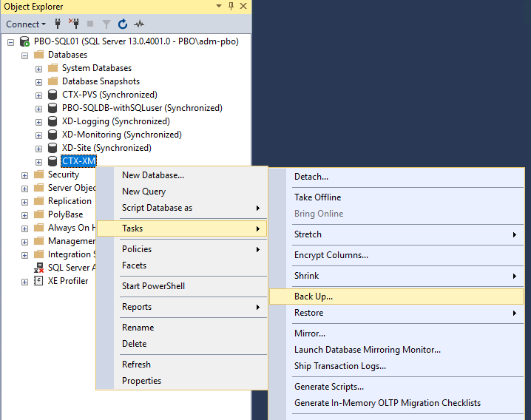
Task: Expand the System Databases node
Action: (x=38, y=69)
